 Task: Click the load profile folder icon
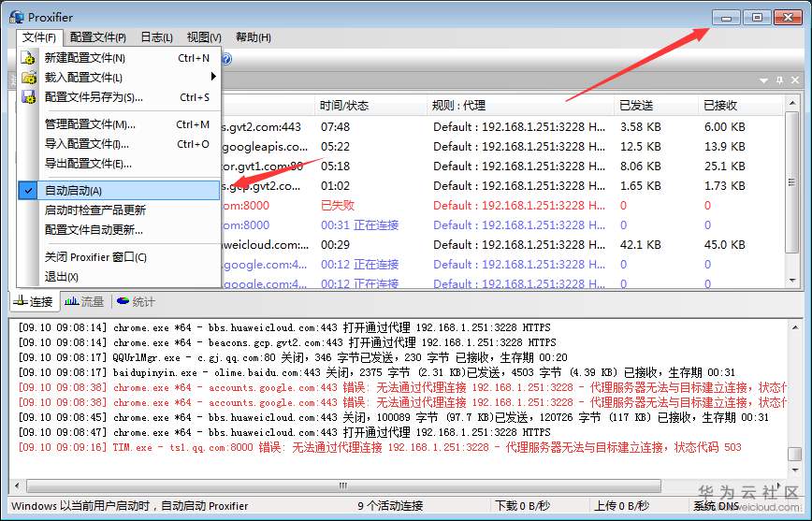pyautogui.click(x=29, y=77)
